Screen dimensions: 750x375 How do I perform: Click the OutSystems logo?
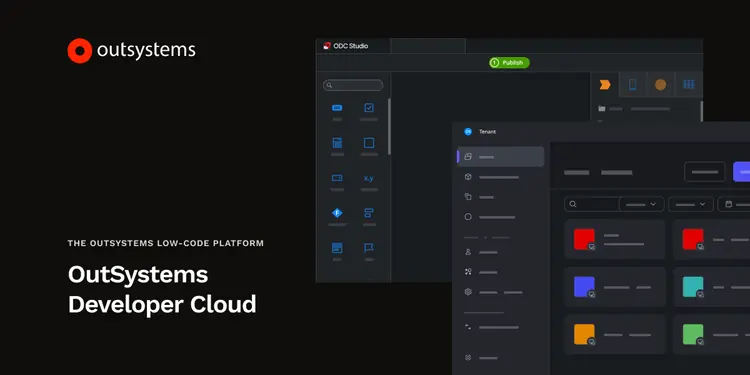[132, 51]
